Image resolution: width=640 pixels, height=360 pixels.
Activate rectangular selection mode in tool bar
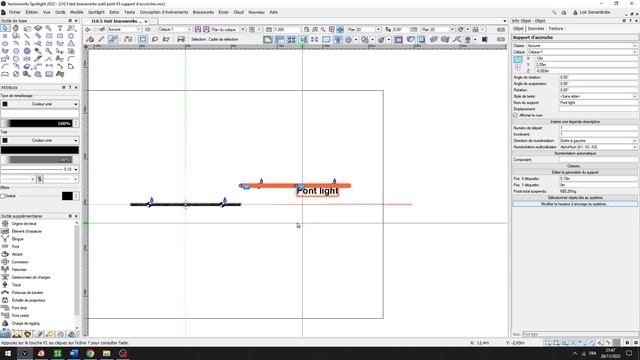coord(142,40)
